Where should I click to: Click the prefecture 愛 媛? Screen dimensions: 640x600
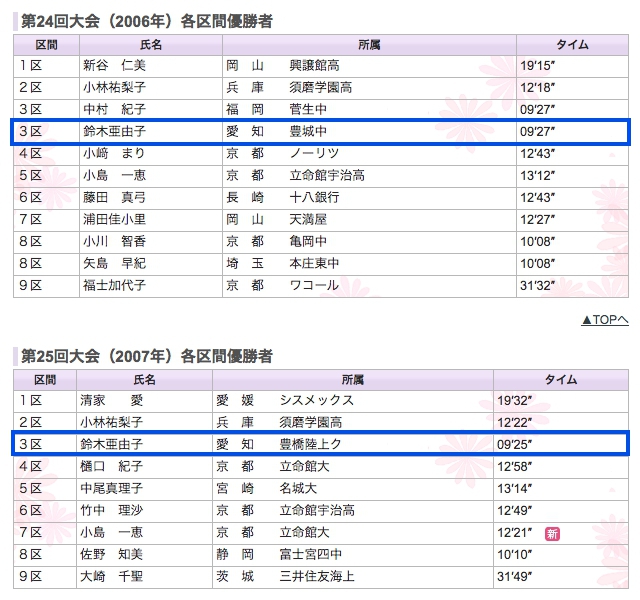(x=235, y=400)
